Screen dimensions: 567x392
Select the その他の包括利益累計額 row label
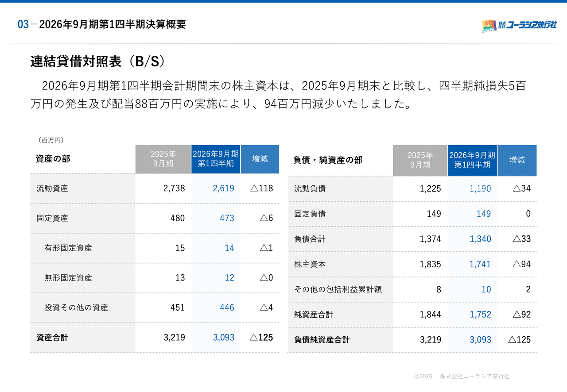point(338,289)
